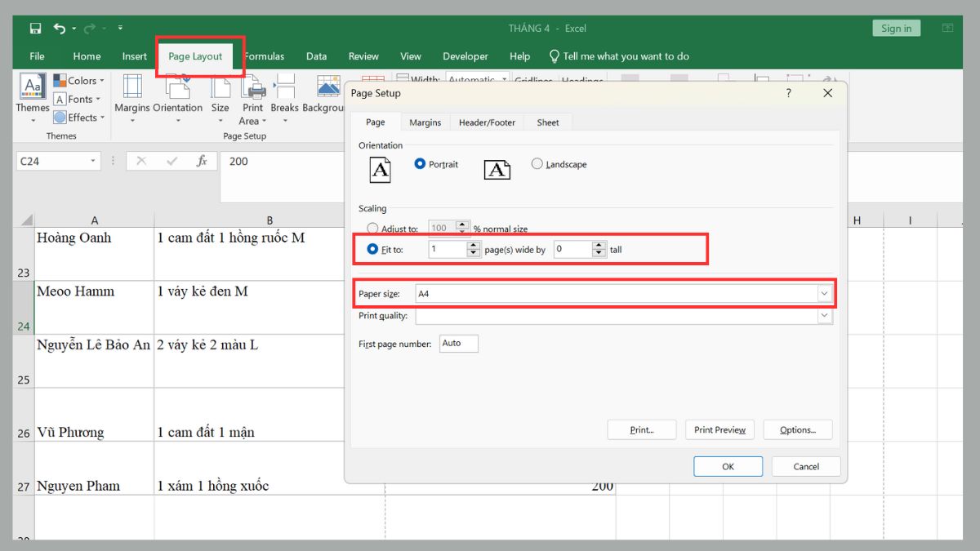
Task: Click the First page number field
Action: click(x=458, y=344)
